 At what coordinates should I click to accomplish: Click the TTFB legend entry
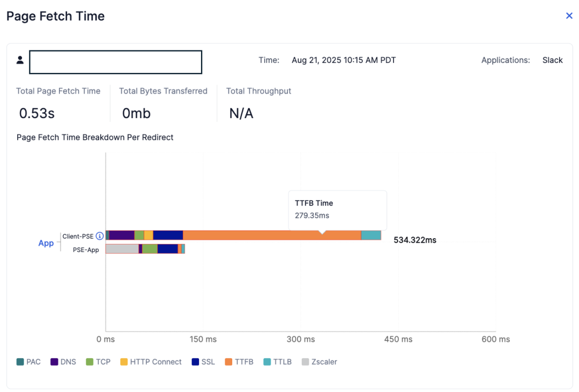point(239,362)
